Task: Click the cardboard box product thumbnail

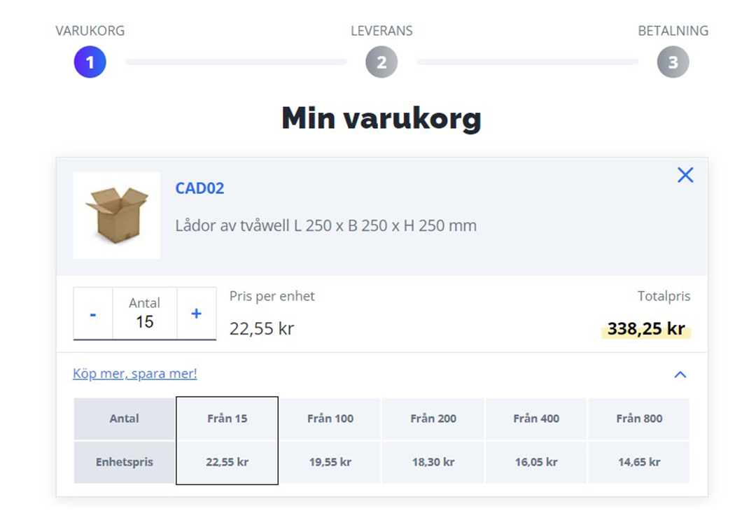Action: pyautogui.click(x=117, y=216)
